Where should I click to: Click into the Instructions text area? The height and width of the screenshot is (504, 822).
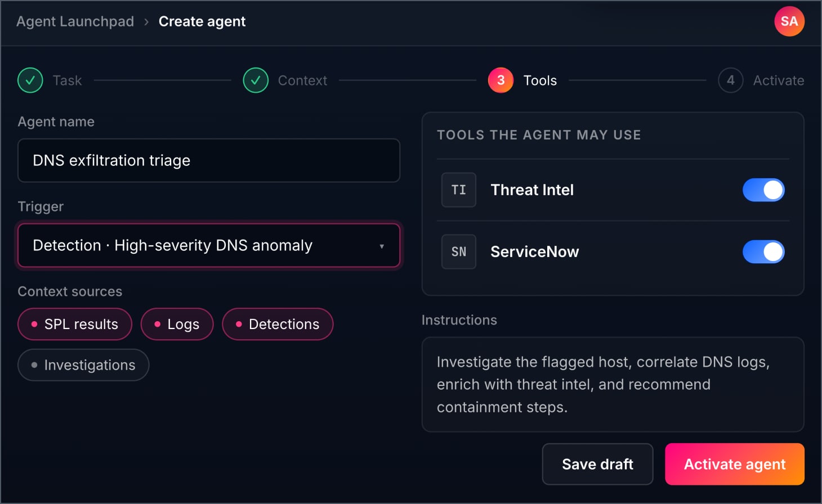(x=613, y=384)
